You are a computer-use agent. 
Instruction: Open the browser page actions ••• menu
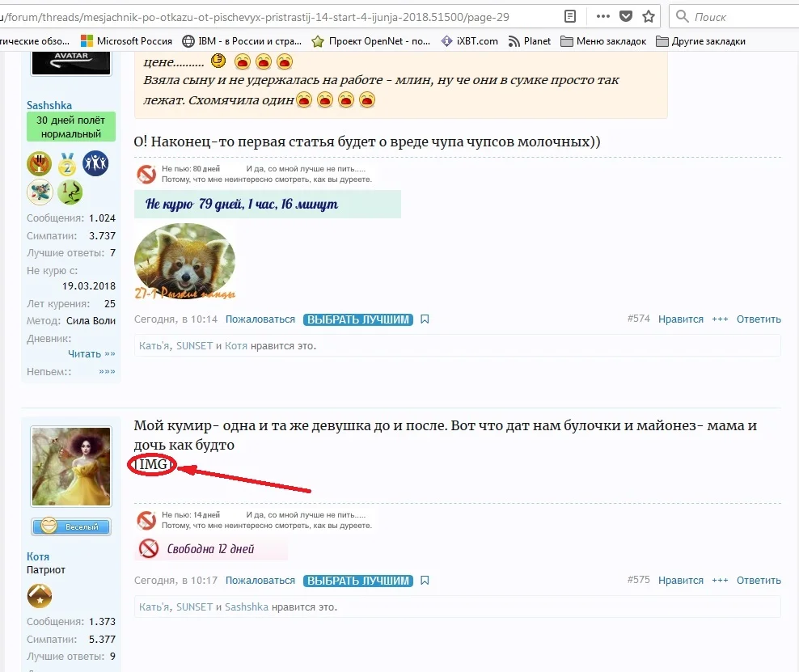602,15
